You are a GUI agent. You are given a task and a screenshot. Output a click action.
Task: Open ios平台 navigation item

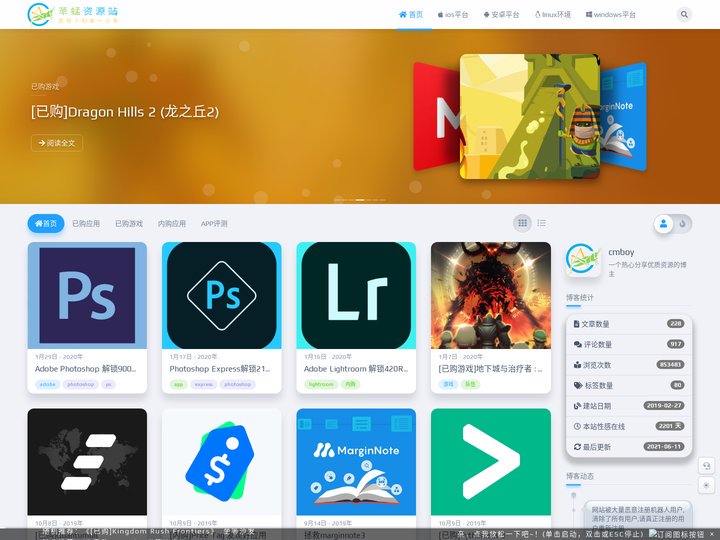click(x=453, y=15)
